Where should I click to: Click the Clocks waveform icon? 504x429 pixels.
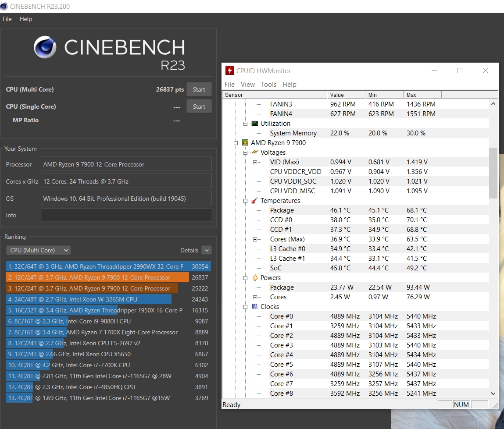[254, 307]
